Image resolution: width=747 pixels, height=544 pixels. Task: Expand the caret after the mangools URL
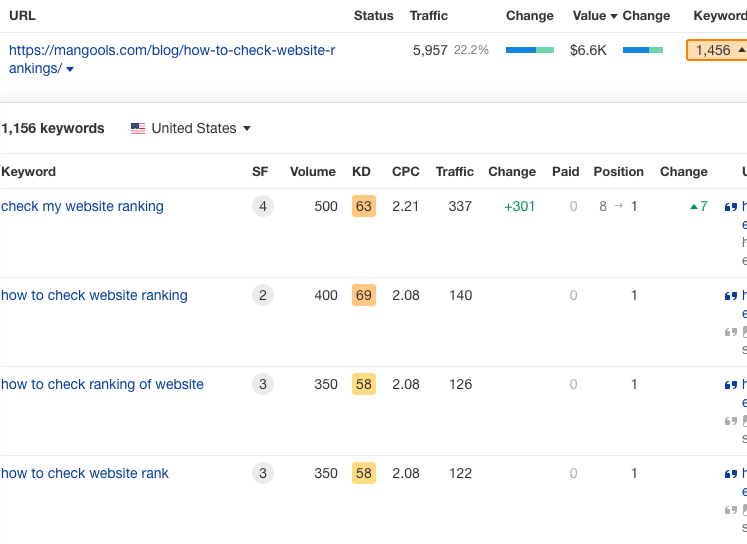[x=70, y=70]
